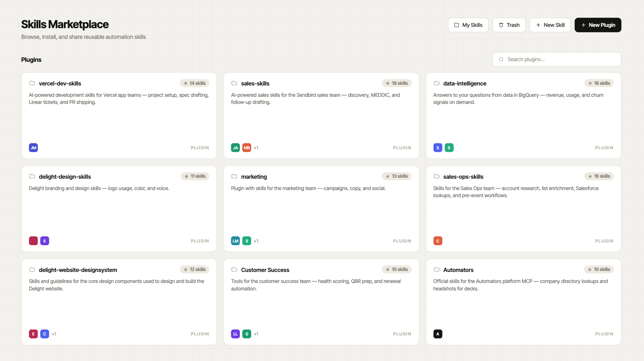Viewport: 644px width, 361px height.
Task: Open the sales-skills plugin title
Action: click(255, 84)
